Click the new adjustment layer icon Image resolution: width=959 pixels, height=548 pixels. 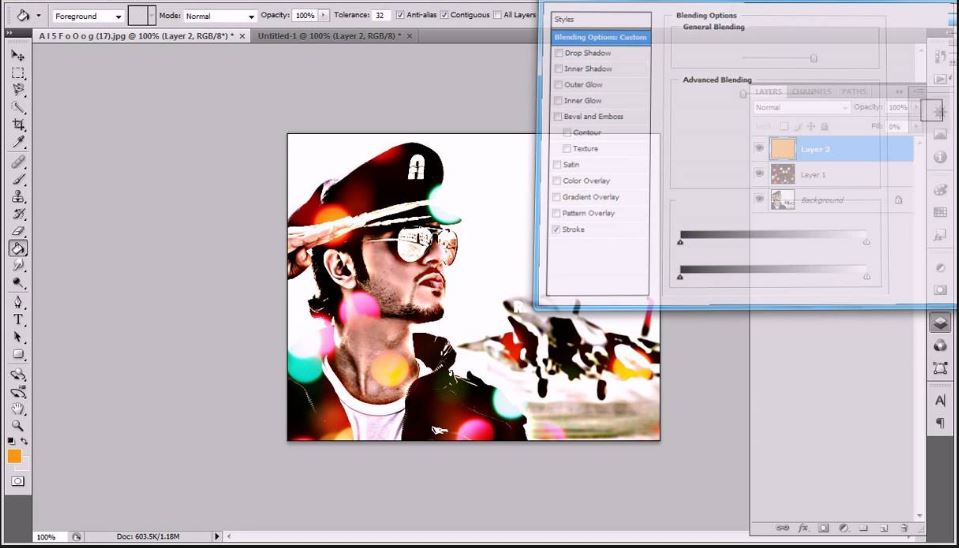(843, 528)
